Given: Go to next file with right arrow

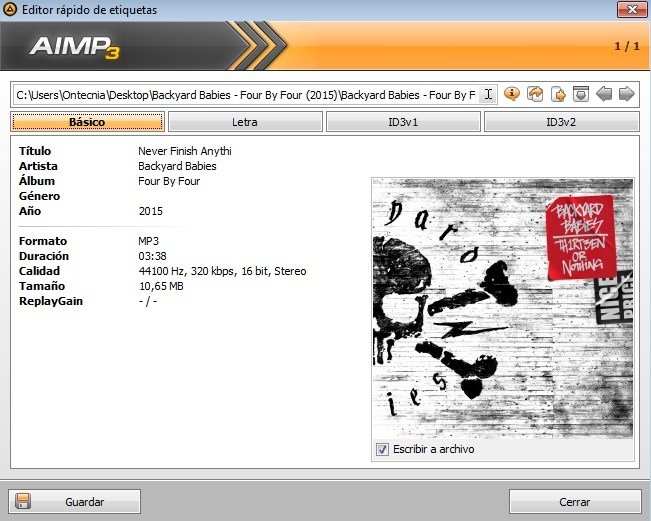Looking at the screenshot, I should (627, 94).
